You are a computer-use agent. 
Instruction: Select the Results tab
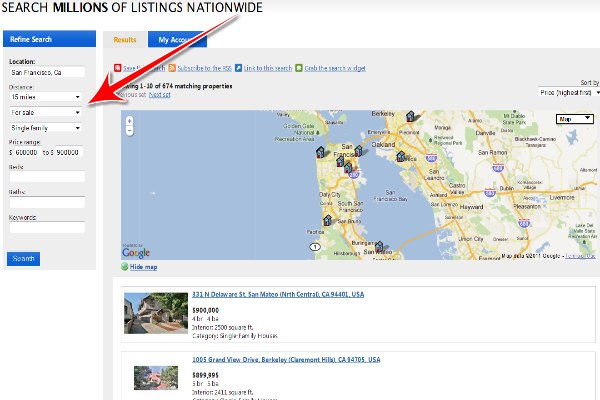click(124, 40)
